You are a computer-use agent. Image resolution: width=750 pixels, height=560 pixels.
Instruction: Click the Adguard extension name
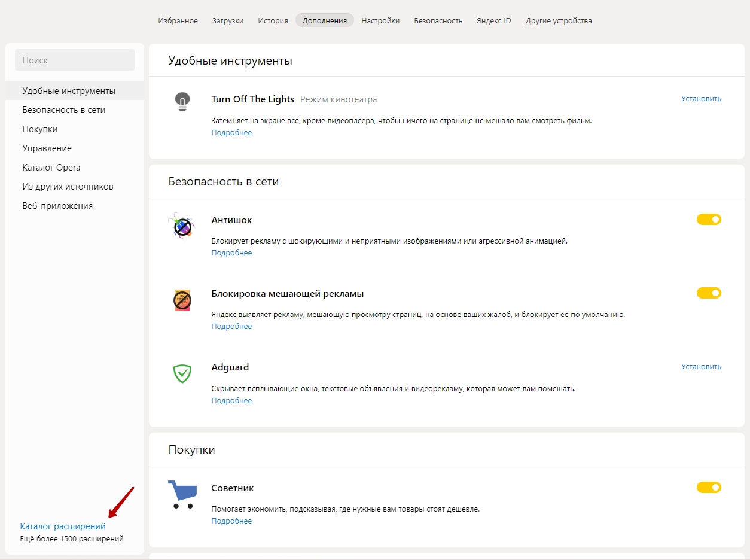tap(230, 367)
